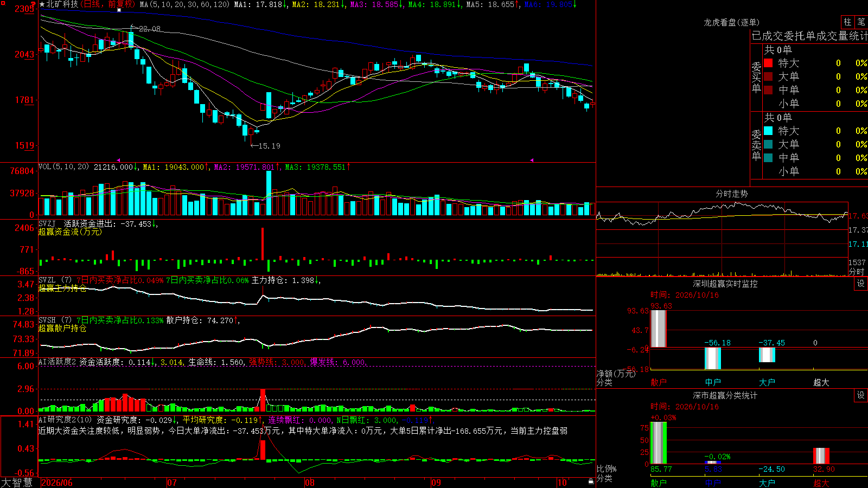Click the AI活跃度2 indicator label
868x488 pixels.
pyautogui.click(x=58, y=362)
